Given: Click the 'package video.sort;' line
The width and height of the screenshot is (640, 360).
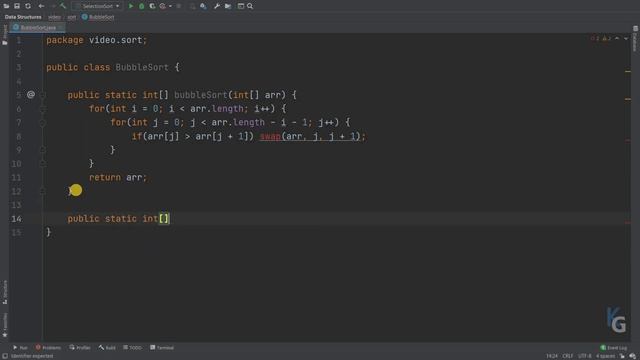Looking at the screenshot, I should pos(96,40).
